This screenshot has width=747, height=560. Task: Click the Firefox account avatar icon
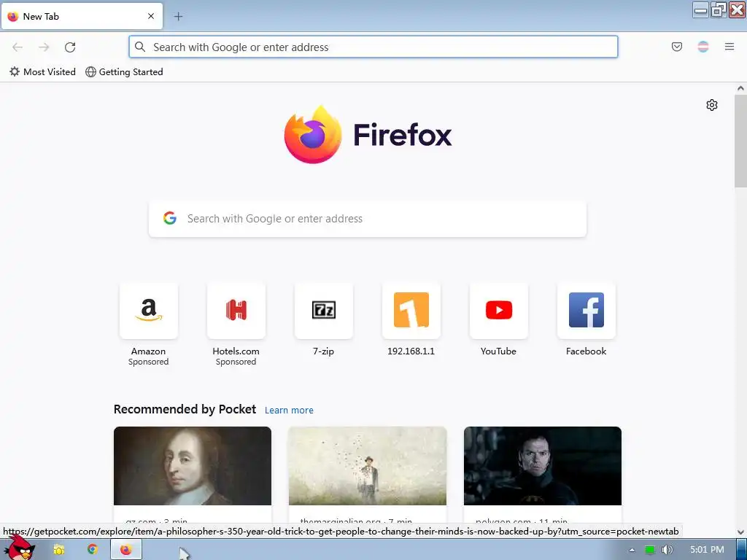click(703, 47)
